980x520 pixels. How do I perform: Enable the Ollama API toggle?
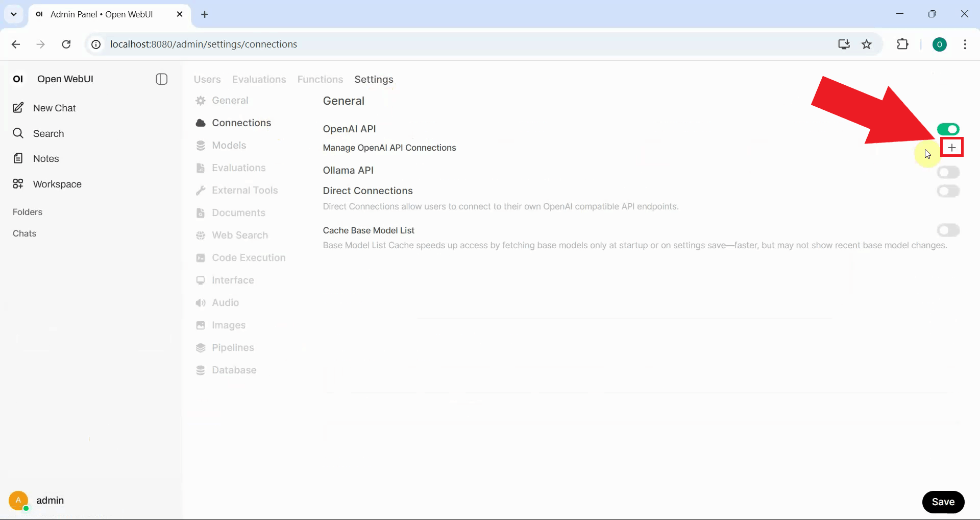(948, 172)
